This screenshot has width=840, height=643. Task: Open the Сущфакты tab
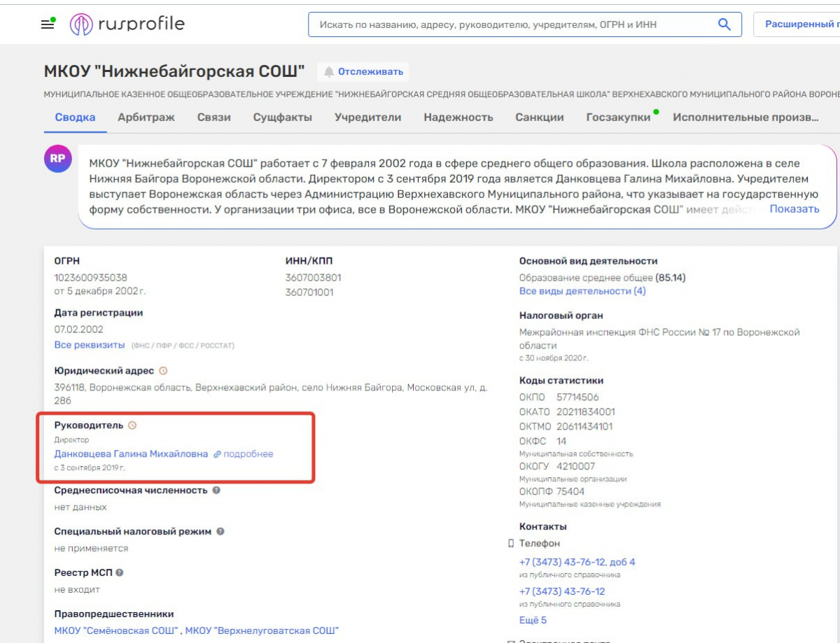283,118
